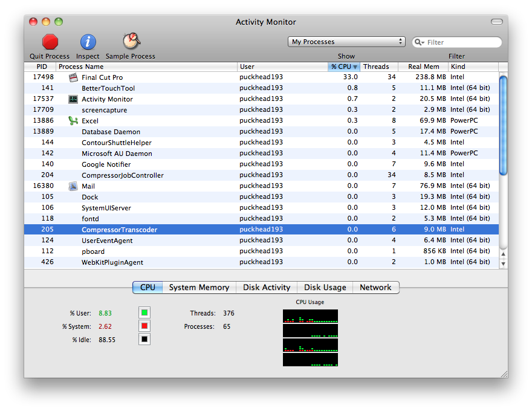Image resolution: width=532 pixels, height=411 pixels.
Task: Select the fontd process row
Action: pyautogui.click(x=261, y=218)
